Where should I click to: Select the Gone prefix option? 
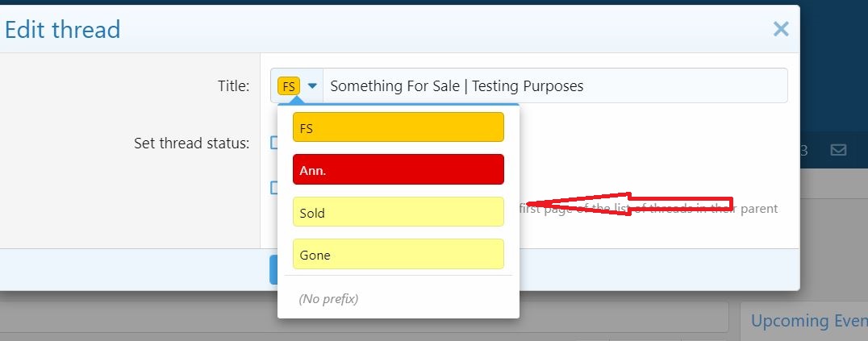pyautogui.click(x=399, y=254)
